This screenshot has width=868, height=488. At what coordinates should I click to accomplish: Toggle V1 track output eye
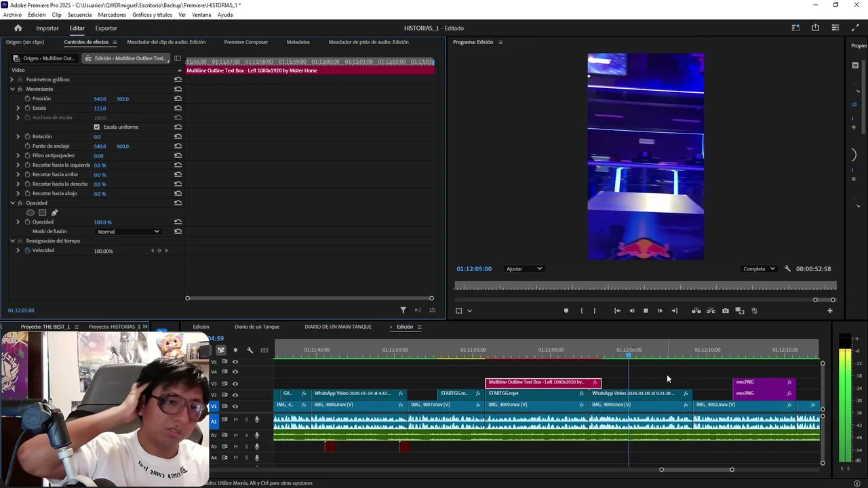coord(235,406)
